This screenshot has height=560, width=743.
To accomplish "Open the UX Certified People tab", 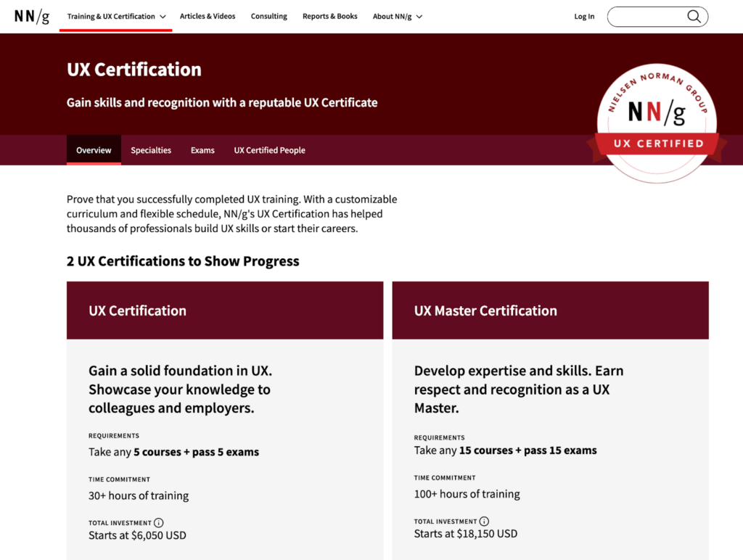I will pyautogui.click(x=269, y=150).
